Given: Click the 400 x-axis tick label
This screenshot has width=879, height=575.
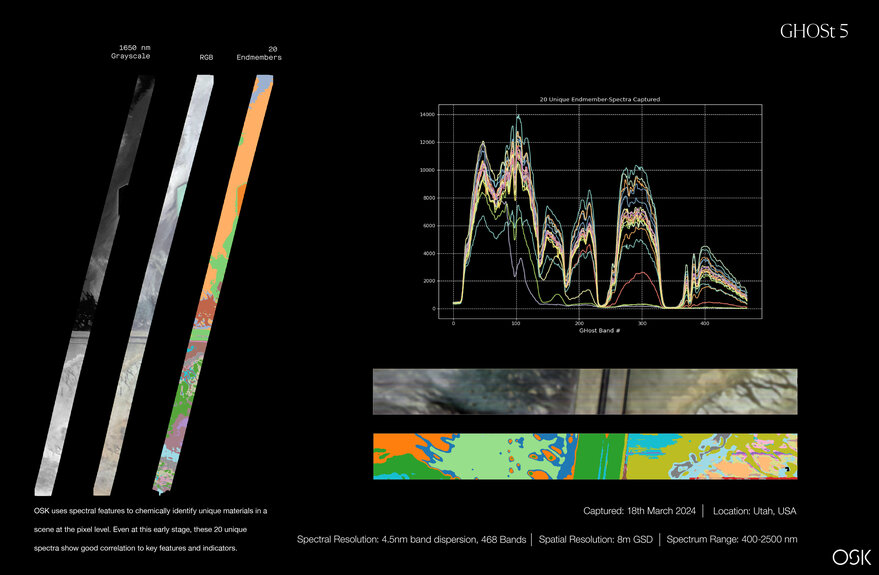Looking at the screenshot, I should pyautogui.click(x=705, y=323).
